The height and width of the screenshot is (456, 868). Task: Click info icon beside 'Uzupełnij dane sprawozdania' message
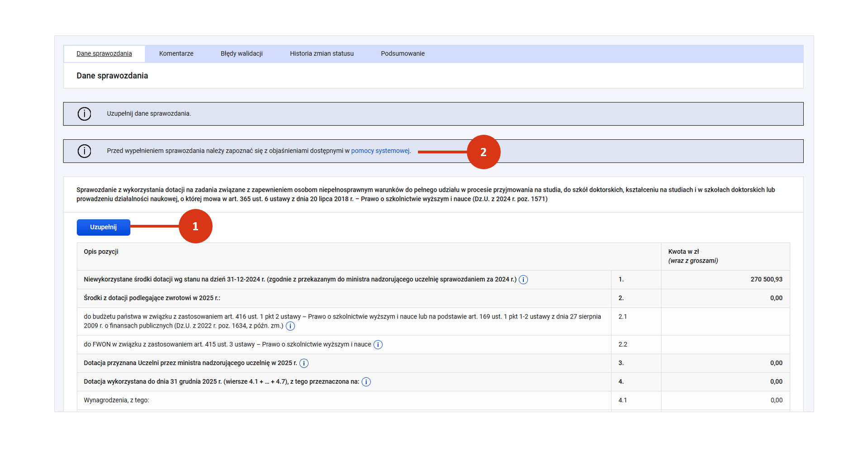click(x=84, y=114)
